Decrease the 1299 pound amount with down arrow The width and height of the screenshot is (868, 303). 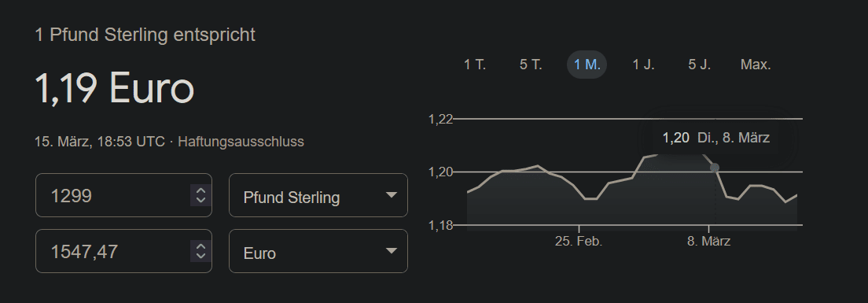click(x=201, y=200)
